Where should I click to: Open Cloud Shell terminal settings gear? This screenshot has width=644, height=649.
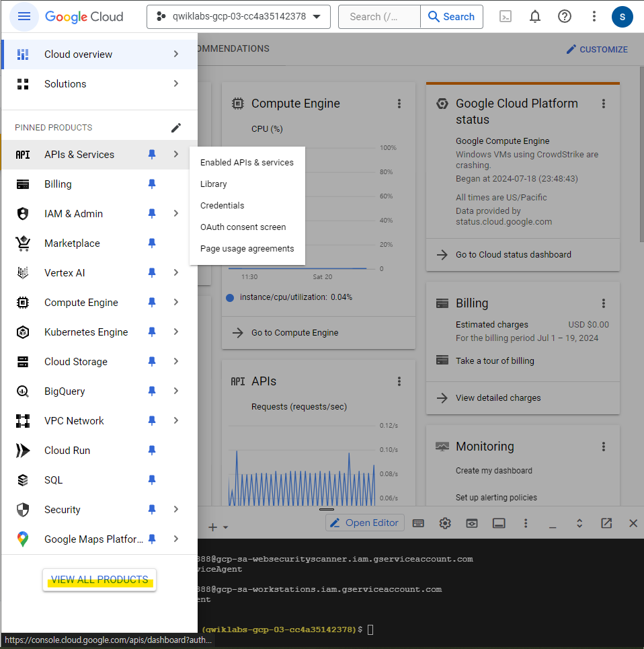pyautogui.click(x=445, y=523)
